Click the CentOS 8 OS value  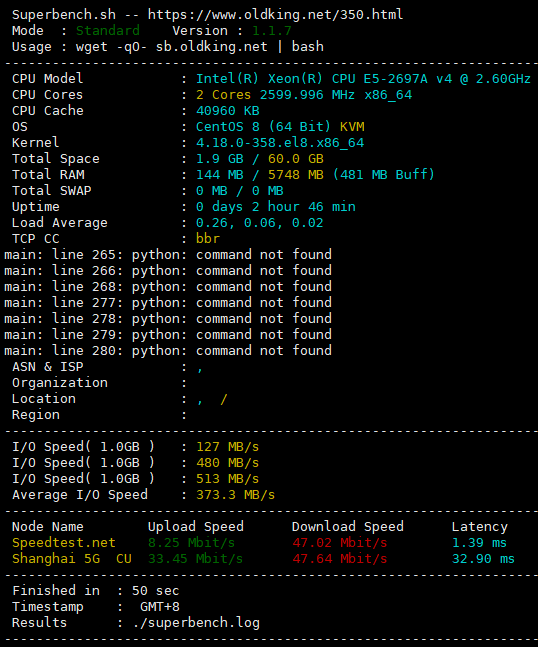(x=263, y=127)
